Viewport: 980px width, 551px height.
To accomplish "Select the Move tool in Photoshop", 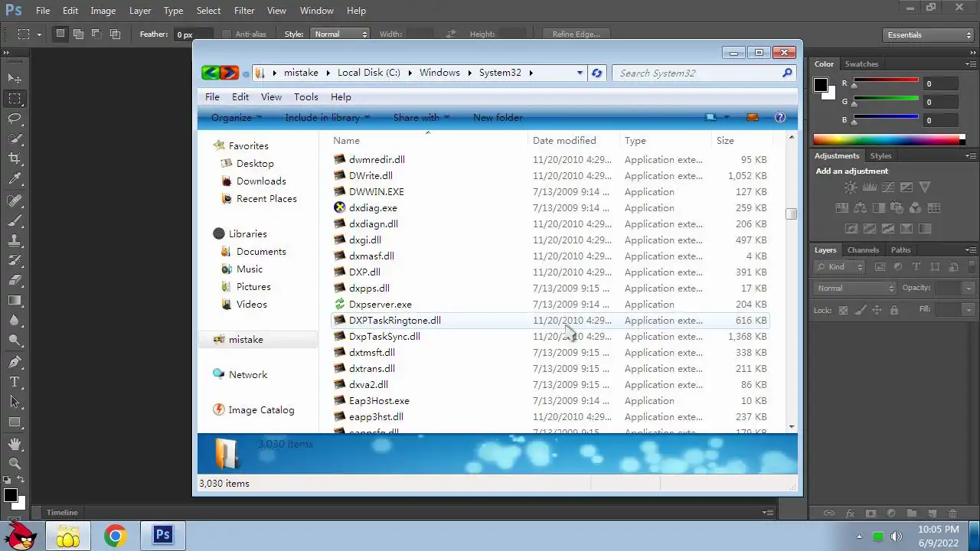I will (x=15, y=78).
